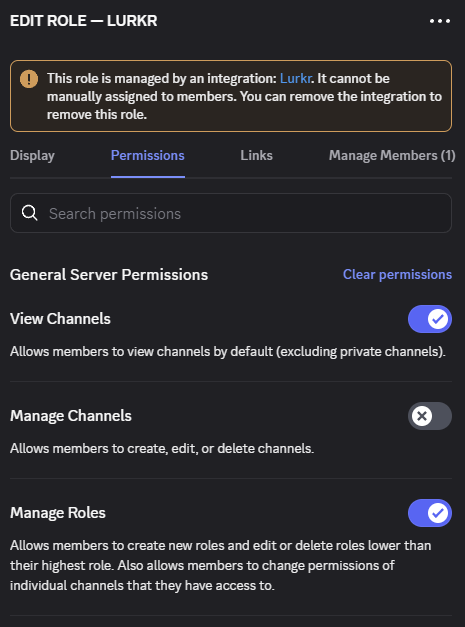Switch to the Display tab
465x627 pixels.
[32, 156]
